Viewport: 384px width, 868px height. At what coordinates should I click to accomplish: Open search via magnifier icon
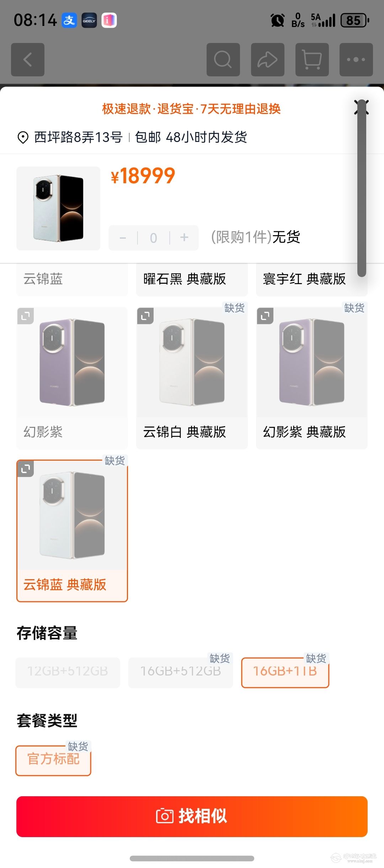point(223,60)
